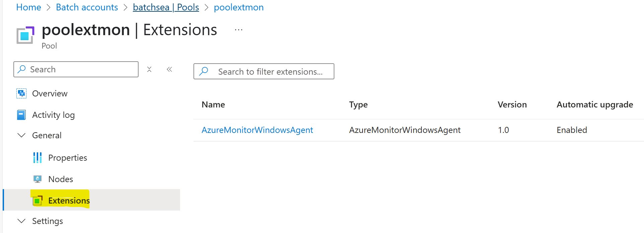Click the Nodes monitor icon
This screenshot has height=233, width=644.
pyautogui.click(x=37, y=179)
